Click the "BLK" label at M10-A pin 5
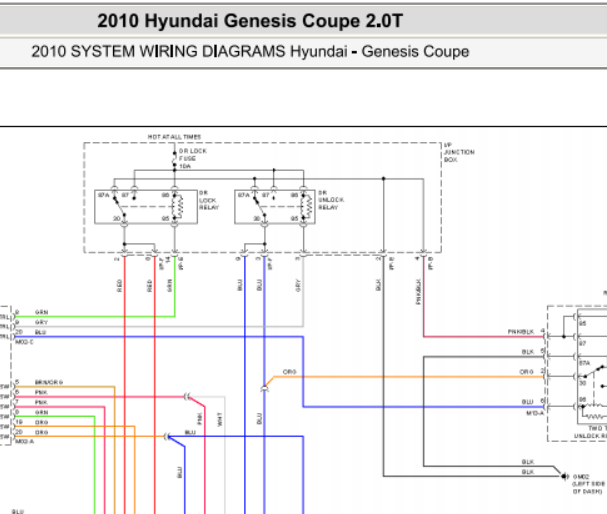Viewport: 607px width, 514px height. tap(528, 352)
